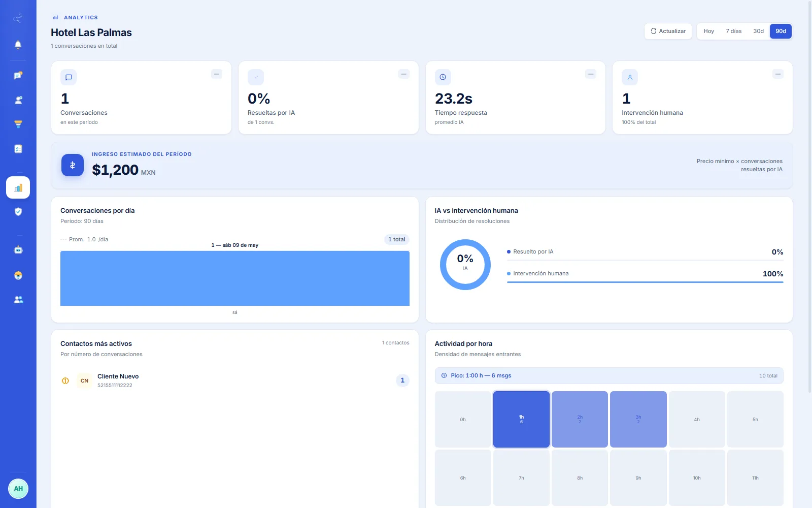The width and height of the screenshot is (812, 508).
Task: Open the contacts person sidebar icon
Action: (18, 100)
